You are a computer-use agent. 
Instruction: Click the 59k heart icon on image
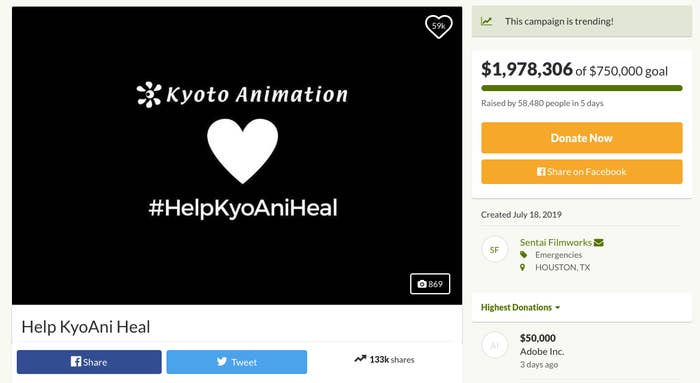(438, 26)
